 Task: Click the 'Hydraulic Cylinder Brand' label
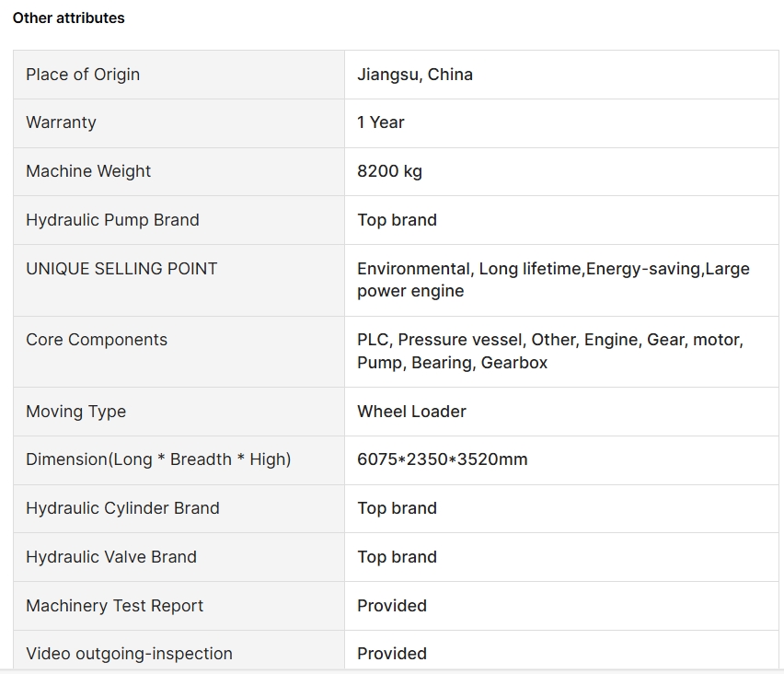pyautogui.click(x=122, y=508)
